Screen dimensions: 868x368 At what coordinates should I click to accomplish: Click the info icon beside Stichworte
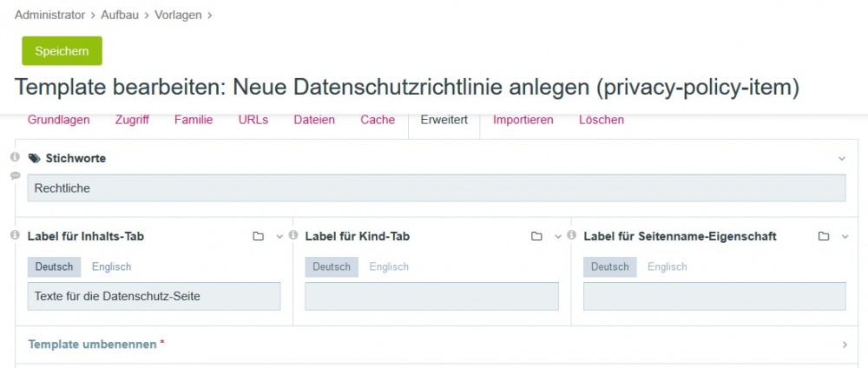pyautogui.click(x=15, y=157)
